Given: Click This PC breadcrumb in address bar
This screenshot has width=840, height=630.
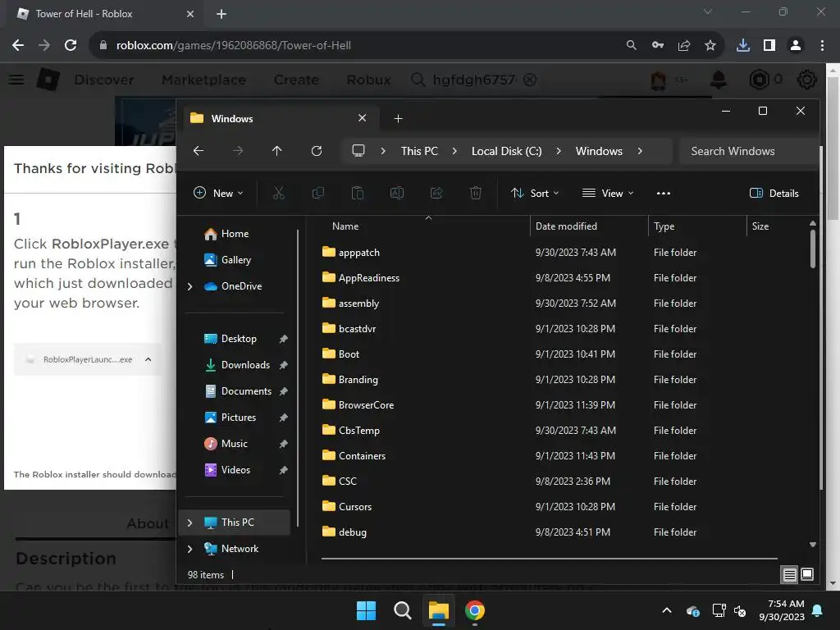Looking at the screenshot, I should [x=419, y=151].
